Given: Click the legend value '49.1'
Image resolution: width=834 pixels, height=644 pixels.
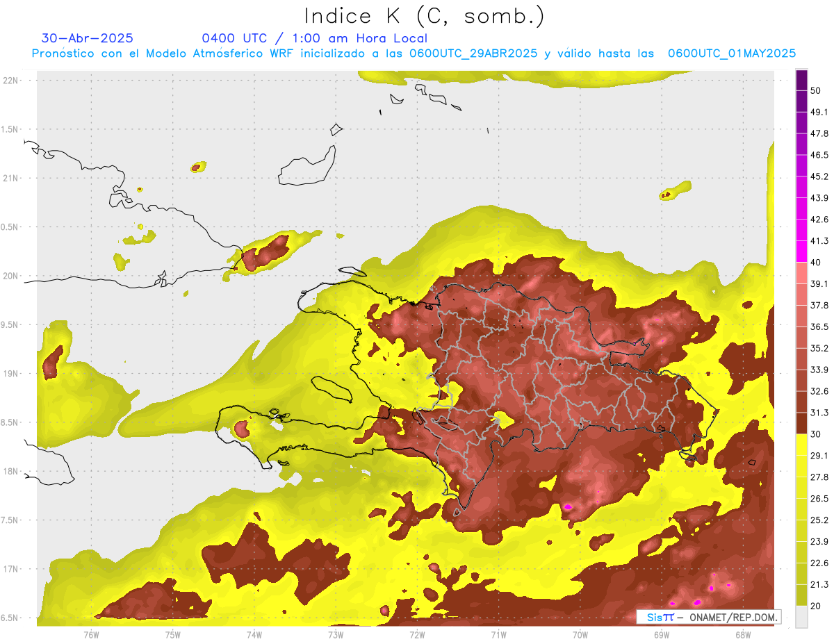Looking at the screenshot, I should (x=819, y=112).
